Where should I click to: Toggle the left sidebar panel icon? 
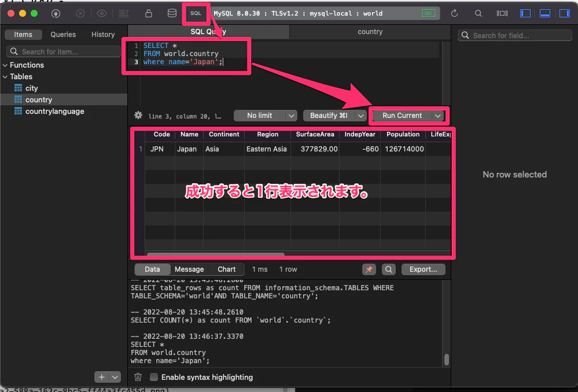(x=525, y=13)
